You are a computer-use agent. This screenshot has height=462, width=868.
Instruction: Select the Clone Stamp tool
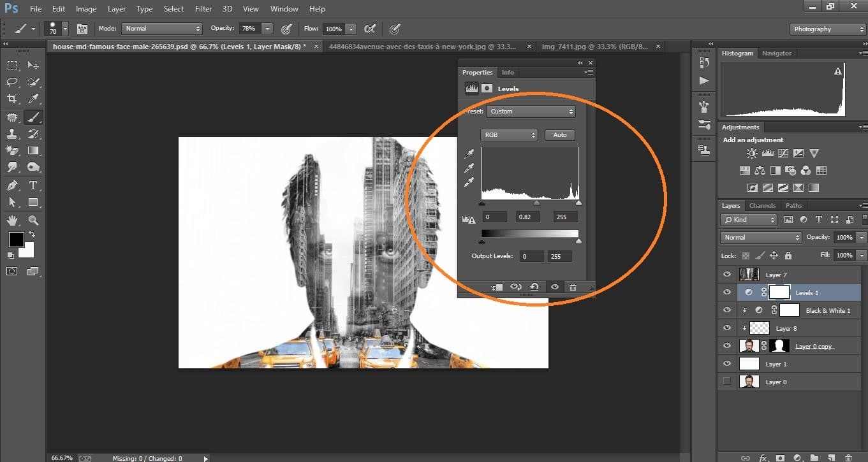click(x=11, y=134)
